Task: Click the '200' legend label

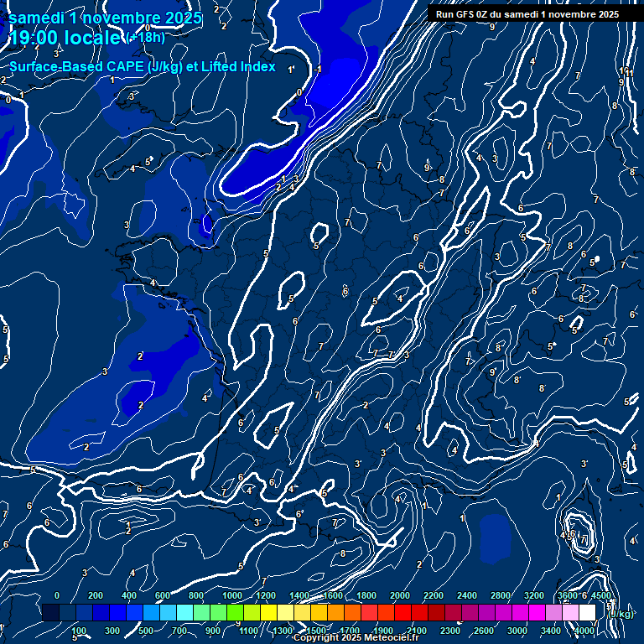Action: (96, 595)
